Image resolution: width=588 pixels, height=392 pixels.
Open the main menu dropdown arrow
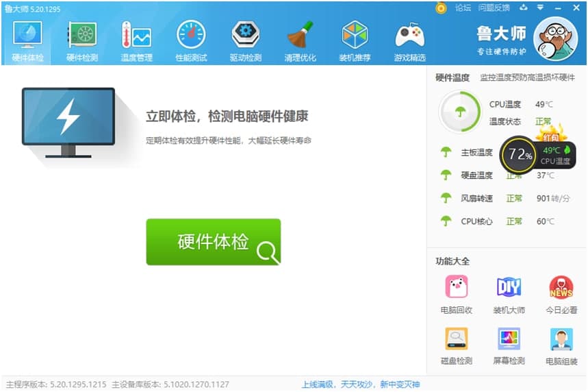540,7
